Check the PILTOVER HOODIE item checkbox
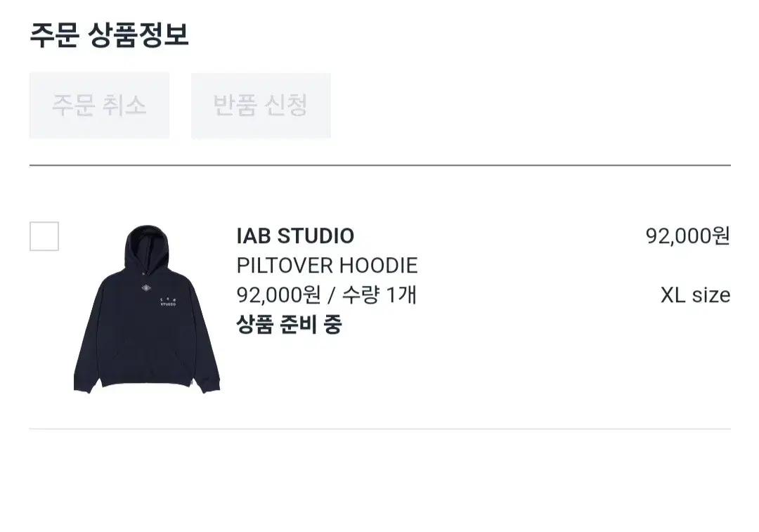 click(44, 236)
